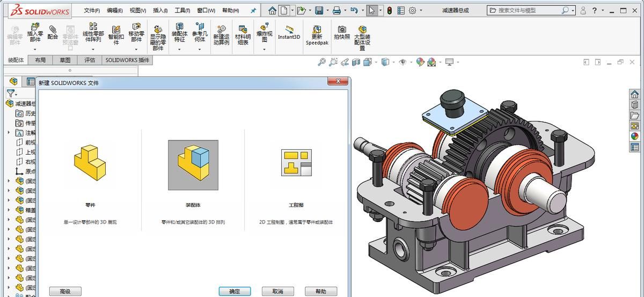The image size is (644, 297).
Task: Click the Print icon
Action: pyautogui.click(x=336, y=10)
